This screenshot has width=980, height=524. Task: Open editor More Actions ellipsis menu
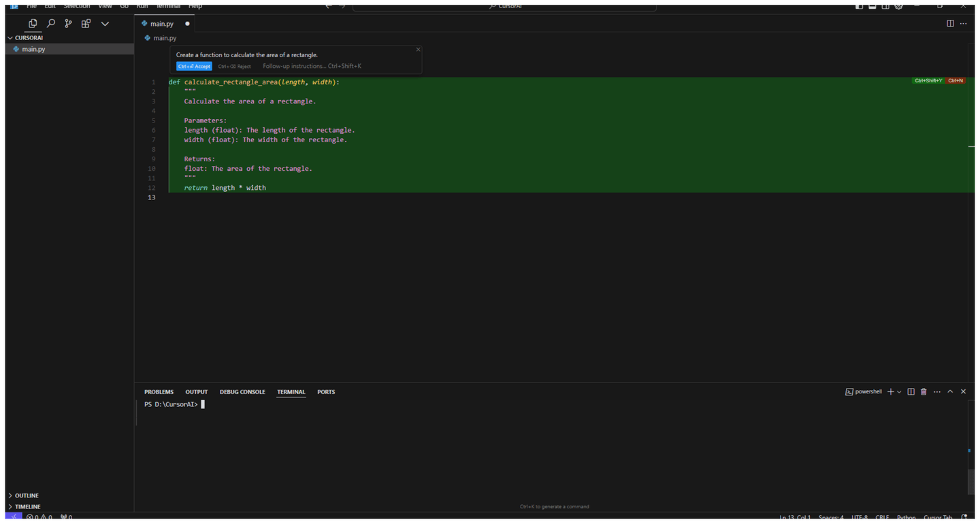[x=963, y=24]
